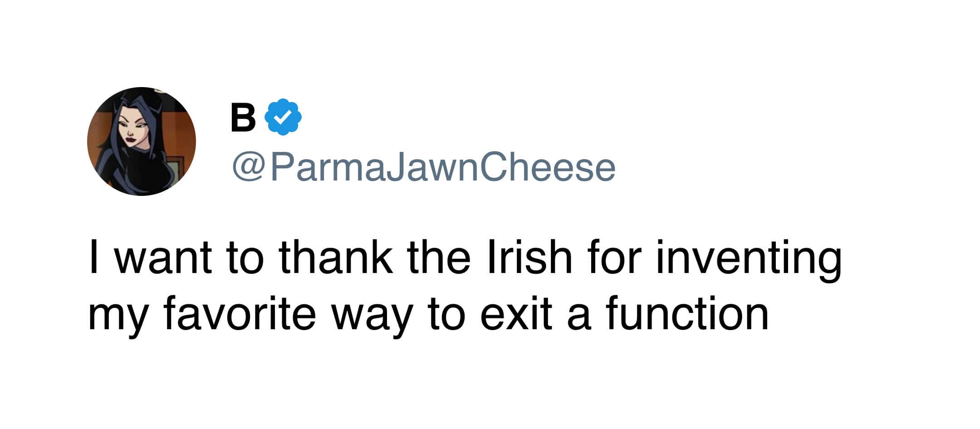Screen dimensions: 980x429
Task: Click the @ symbol before ParmaJawnCheese
Action: [x=248, y=169]
